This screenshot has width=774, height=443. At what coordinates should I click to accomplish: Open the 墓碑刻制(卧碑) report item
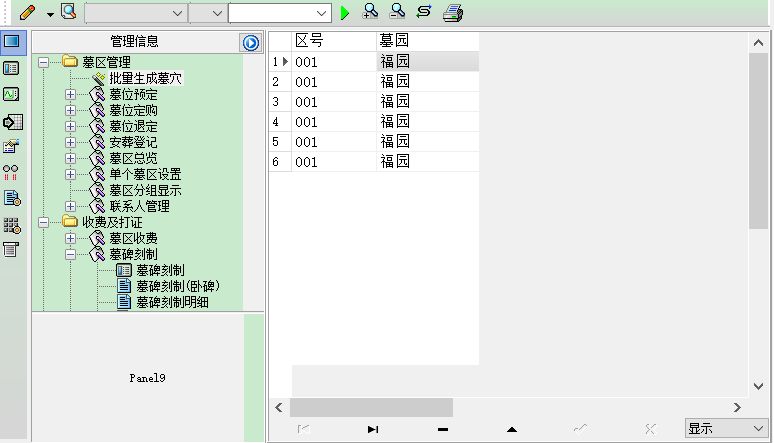(x=178, y=286)
